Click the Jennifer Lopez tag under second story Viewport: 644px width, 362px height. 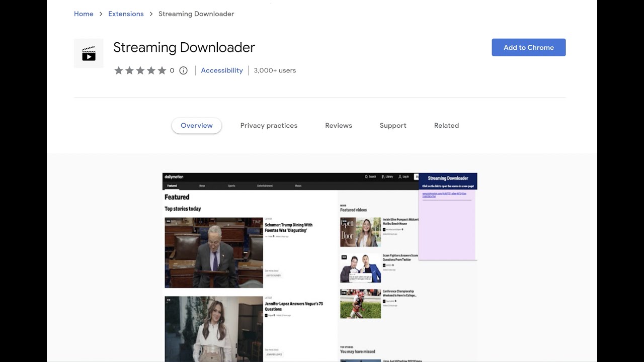(275, 354)
